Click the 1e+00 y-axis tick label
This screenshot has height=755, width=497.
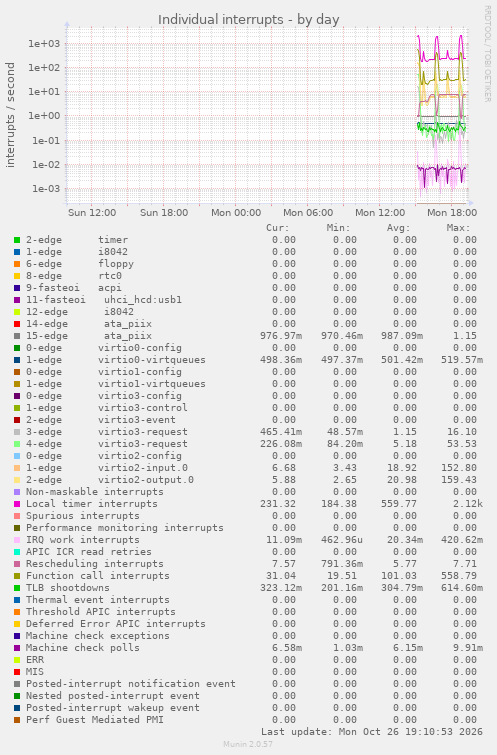(44, 116)
